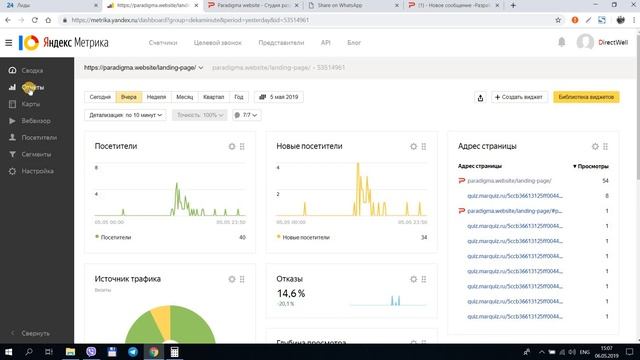Click the export/share dashboard icon
Viewport: 640px width, 360px height.
tap(480, 98)
